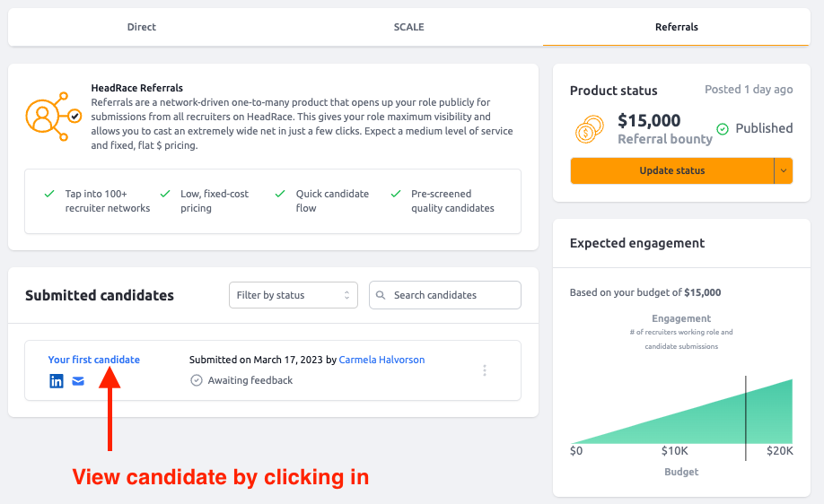
Task: Click the Low, fixed-cost pricing checkmark
Action: (165, 194)
